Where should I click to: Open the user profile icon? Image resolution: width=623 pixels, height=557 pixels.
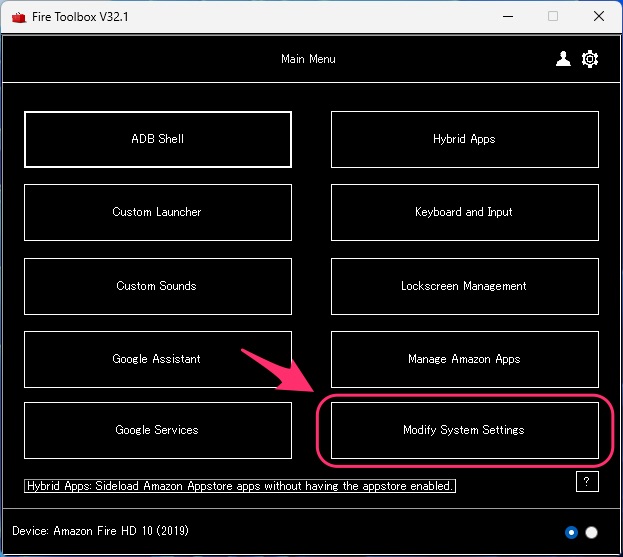tap(563, 59)
